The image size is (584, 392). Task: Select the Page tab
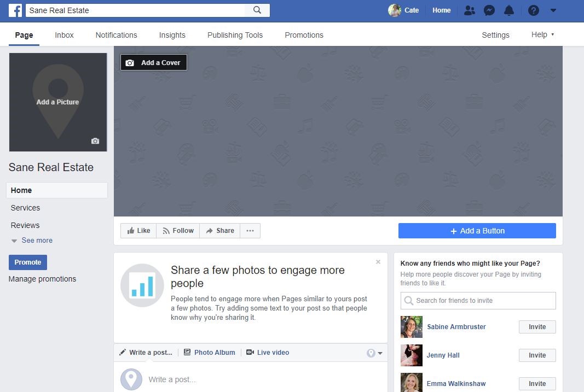pos(24,35)
